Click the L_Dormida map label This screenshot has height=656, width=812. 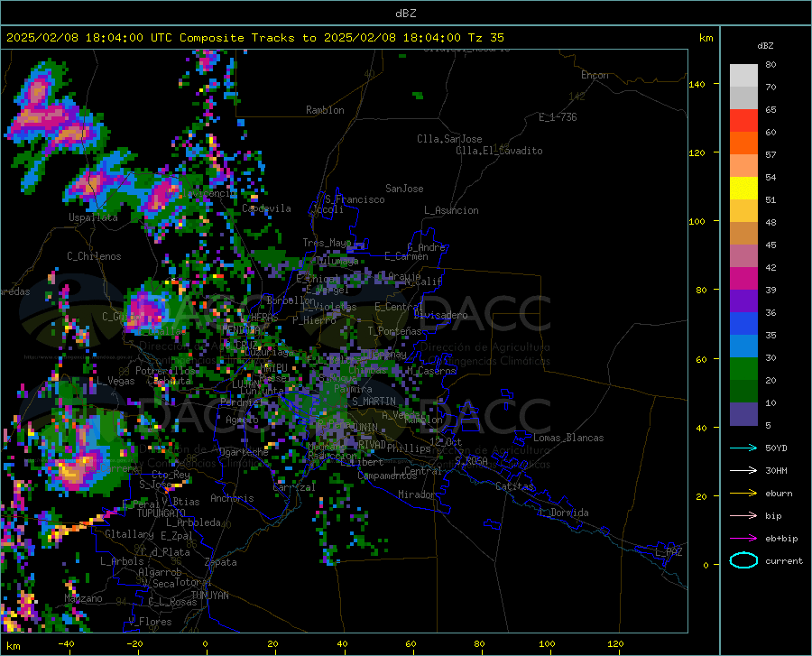pyautogui.click(x=564, y=513)
